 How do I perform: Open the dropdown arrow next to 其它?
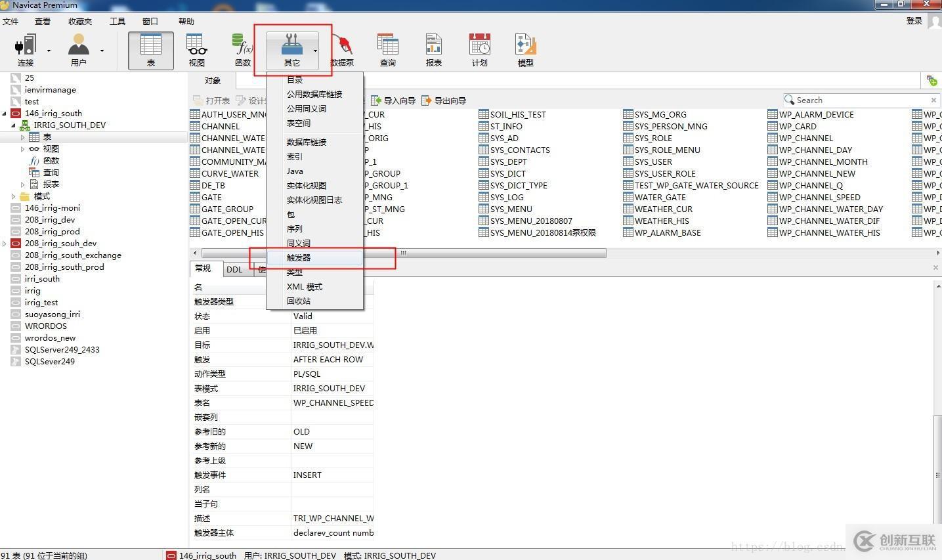[x=315, y=51]
